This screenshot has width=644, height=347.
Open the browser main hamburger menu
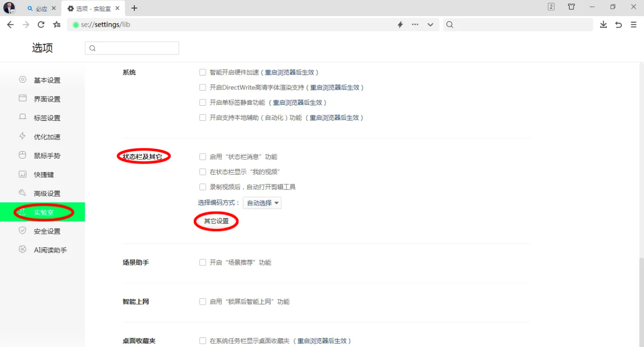coord(633,25)
